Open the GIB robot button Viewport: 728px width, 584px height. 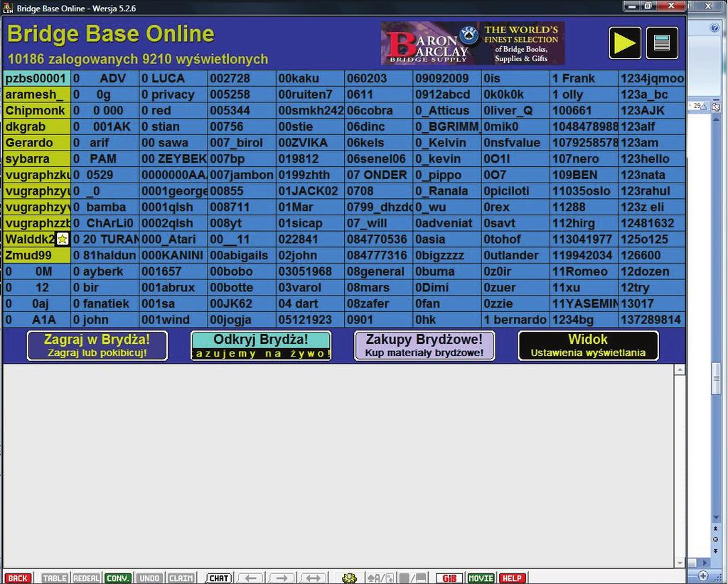tap(449, 578)
